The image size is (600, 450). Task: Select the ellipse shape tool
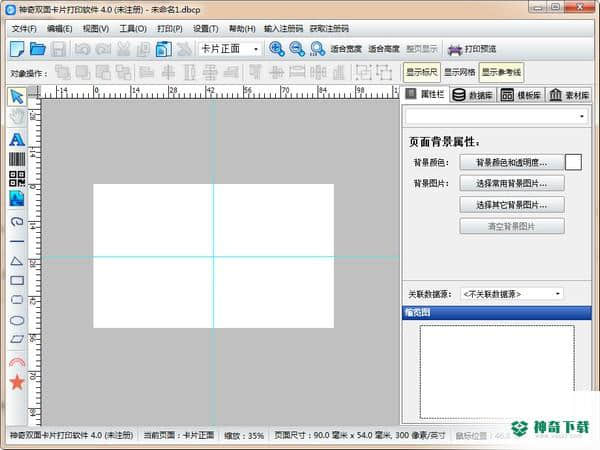[17, 320]
